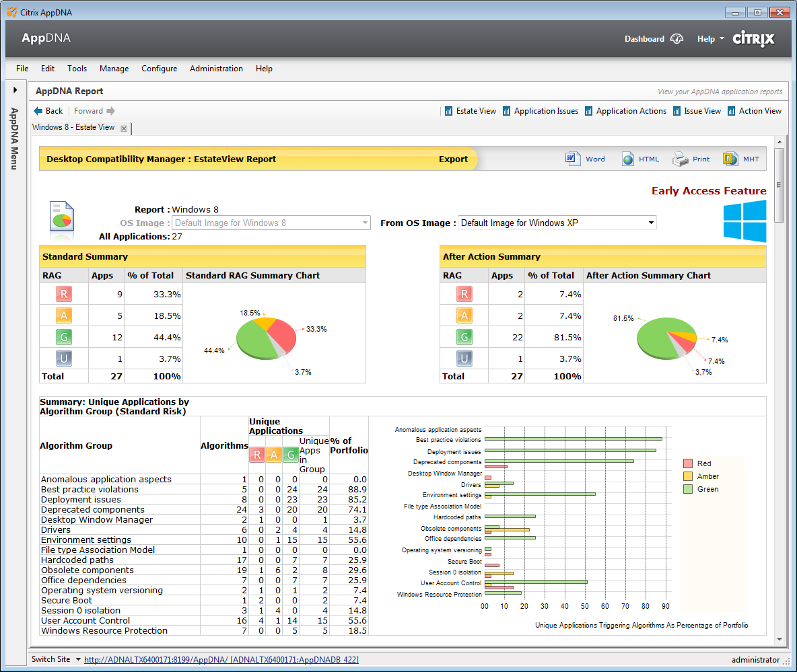Click the vertical scrollbar thumb
The height and width of the screenshot is (672, 797).
click(x=779, y=185)
